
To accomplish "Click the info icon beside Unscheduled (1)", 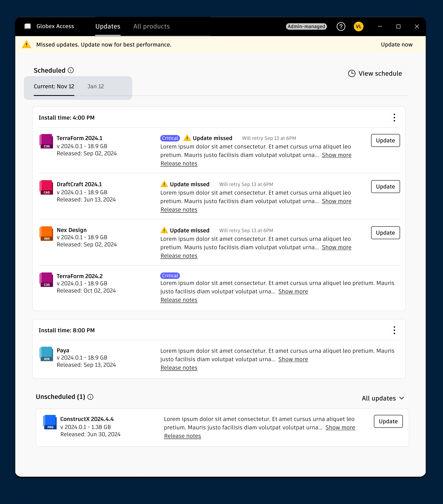I will click(x=91, y=397).
